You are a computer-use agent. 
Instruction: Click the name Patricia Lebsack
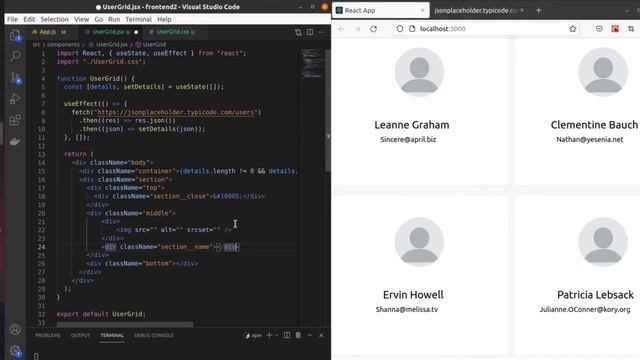[595, 294]
